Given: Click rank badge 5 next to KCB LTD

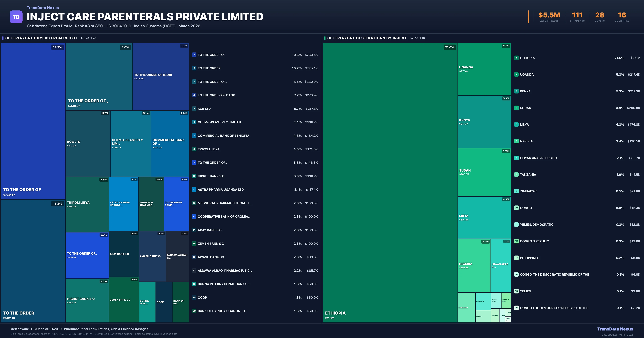Looking at the screenshot, I should point(194,109).
